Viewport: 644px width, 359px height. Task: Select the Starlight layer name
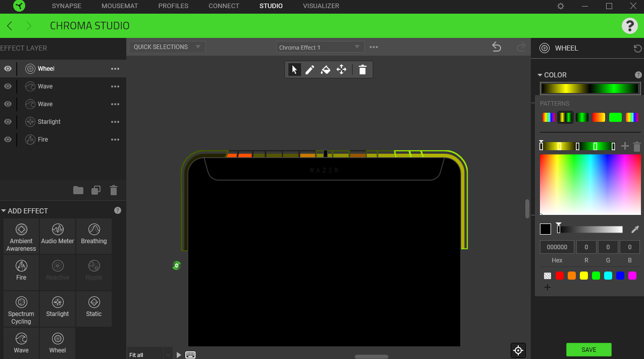click(x=49, y=122)
